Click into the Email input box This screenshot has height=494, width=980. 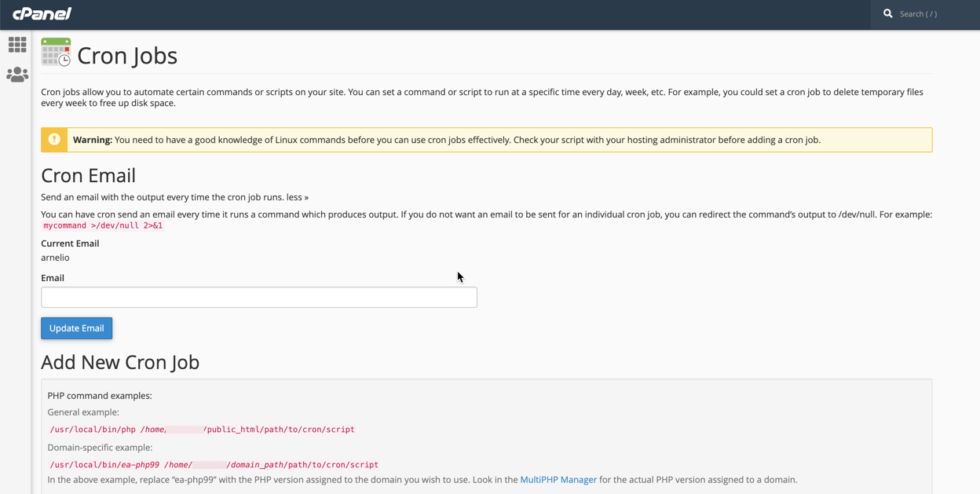(258, 297)
